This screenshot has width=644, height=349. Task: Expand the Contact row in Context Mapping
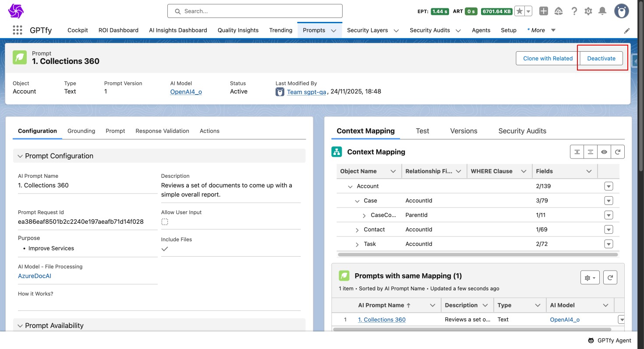tap(357, 230)
